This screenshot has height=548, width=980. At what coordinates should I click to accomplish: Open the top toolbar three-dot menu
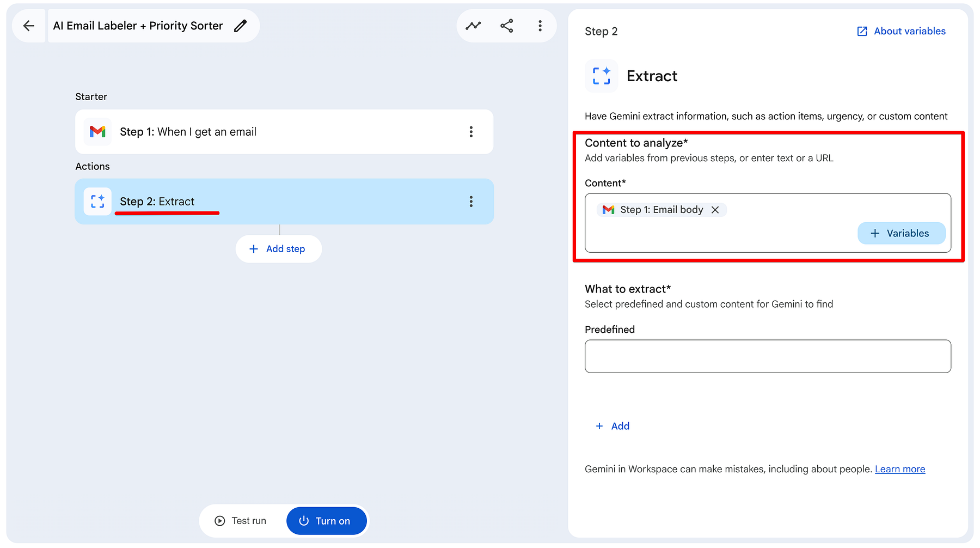(540, 26)
